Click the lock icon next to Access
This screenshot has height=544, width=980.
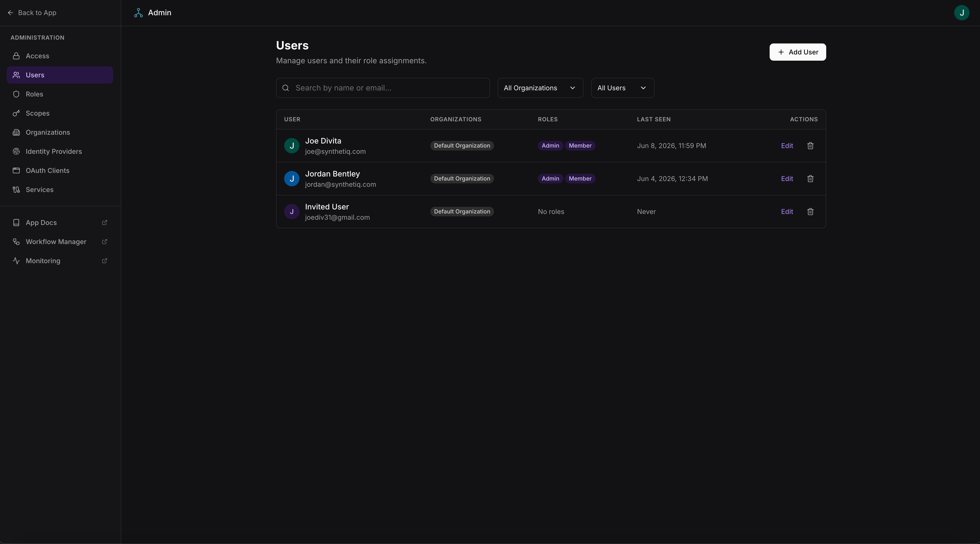16,56
